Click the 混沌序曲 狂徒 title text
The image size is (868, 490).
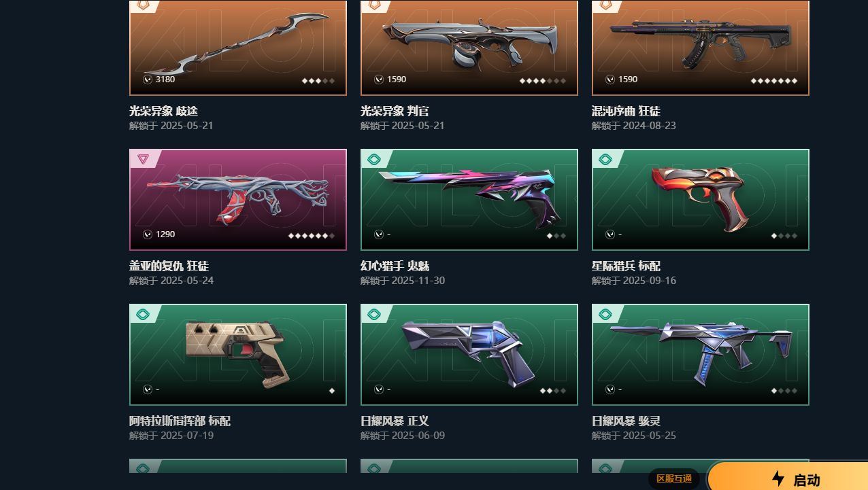pos(626,111)
